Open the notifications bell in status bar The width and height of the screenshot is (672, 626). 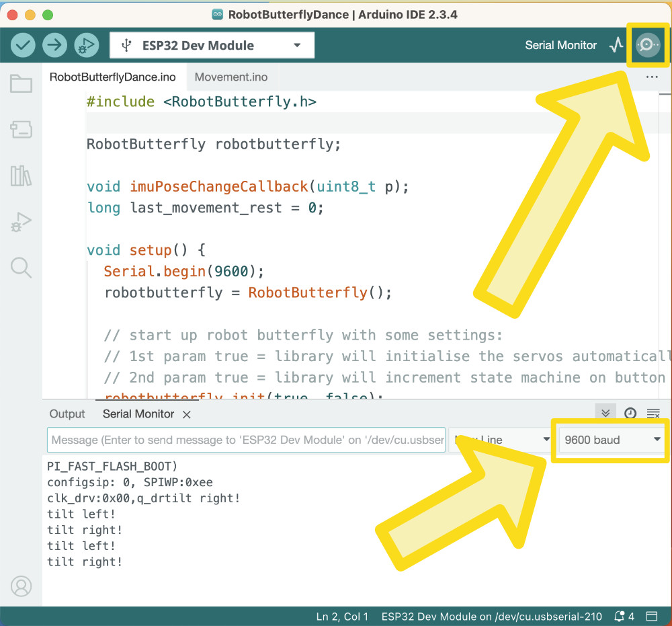624,617
